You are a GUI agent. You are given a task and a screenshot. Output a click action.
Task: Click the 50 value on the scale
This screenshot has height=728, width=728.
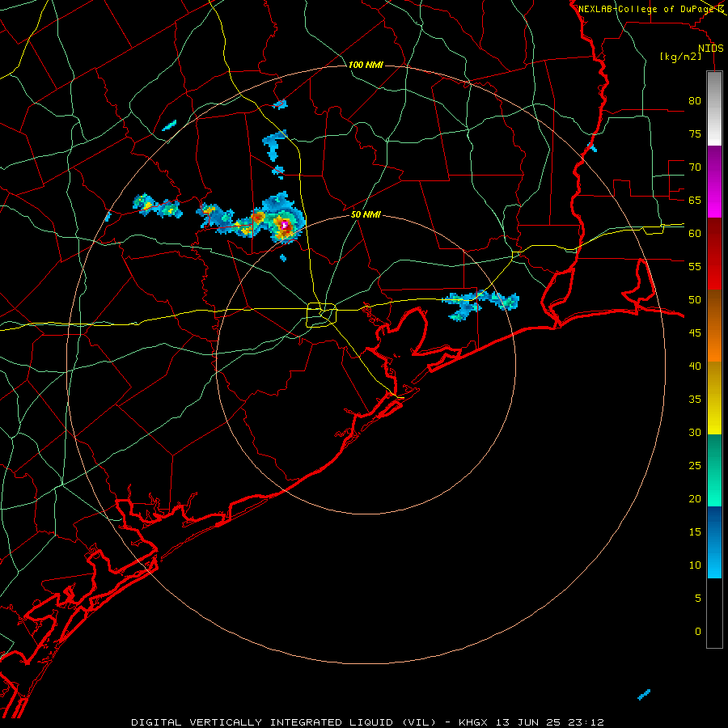[x=695, y=299]
